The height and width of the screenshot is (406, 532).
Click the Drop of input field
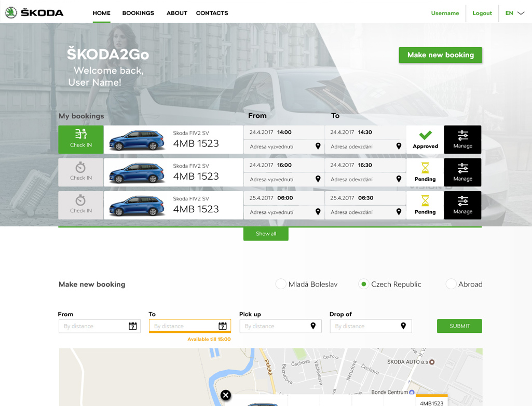pos(371,326)
